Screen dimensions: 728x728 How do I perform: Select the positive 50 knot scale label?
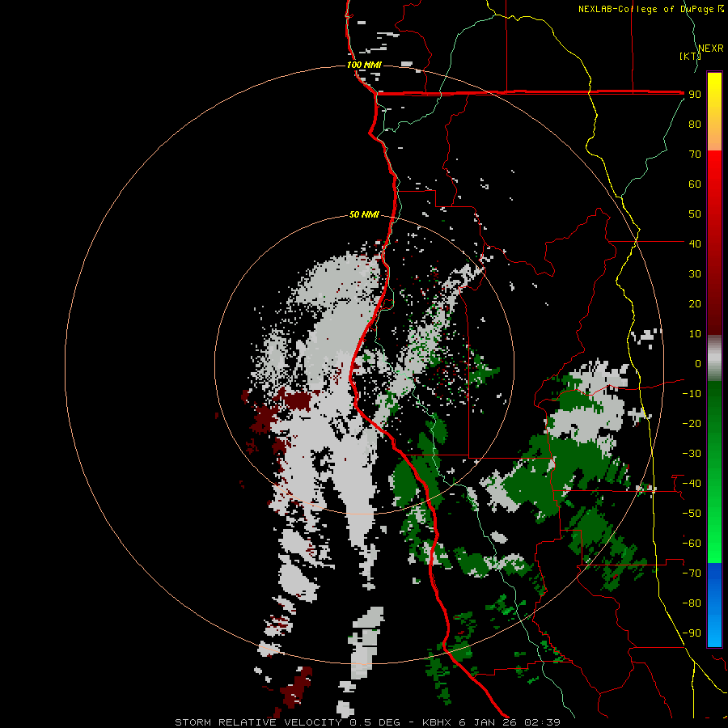click(695, 214)
